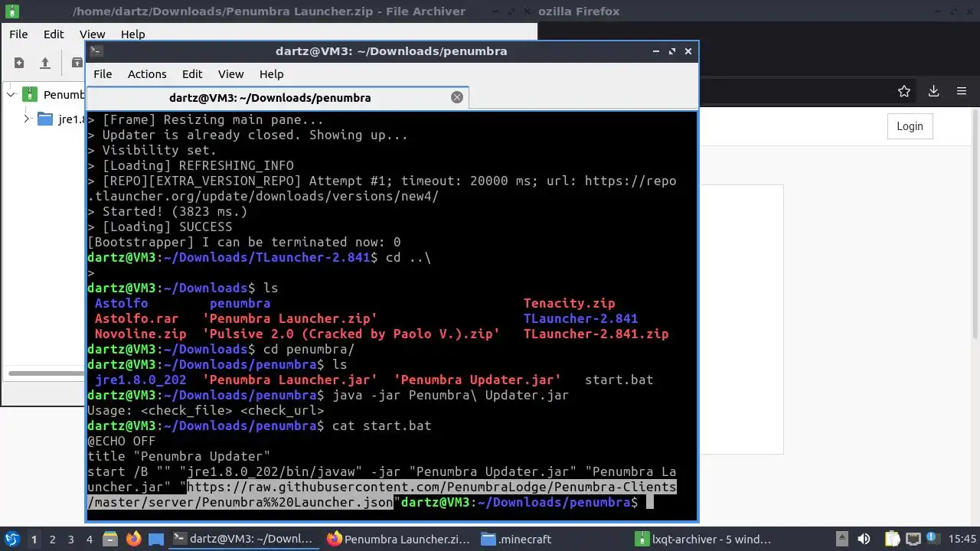Click 'Penumbra Updater.jar' in the ls output
This screenshot has height=551, width=980.
[477, 380]
